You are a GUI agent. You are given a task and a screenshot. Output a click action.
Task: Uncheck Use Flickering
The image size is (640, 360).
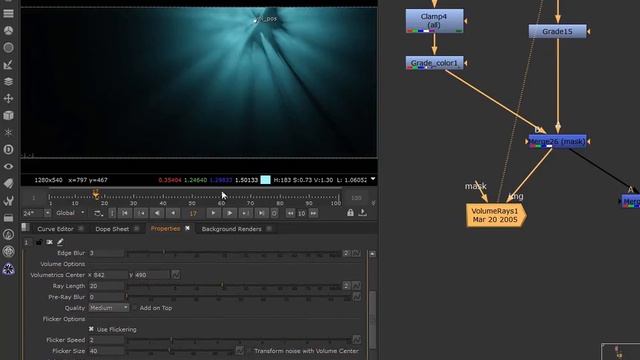click(91, 329)
